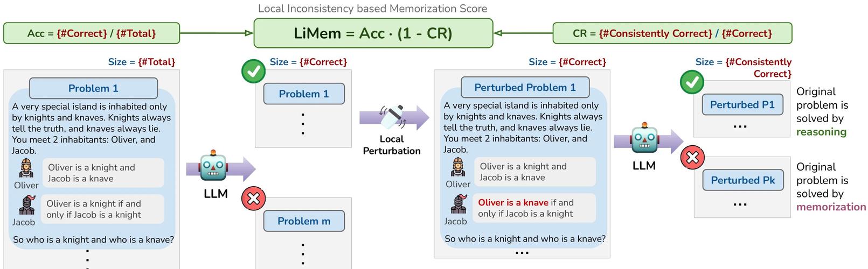Click the Perturbed Pk box
The image size is (868, 269).
coord(742,180)
